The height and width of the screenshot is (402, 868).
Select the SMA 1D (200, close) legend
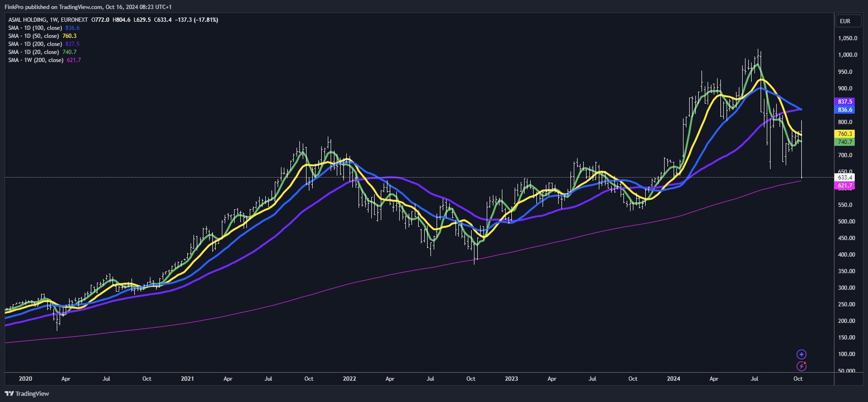pos(35,44)
